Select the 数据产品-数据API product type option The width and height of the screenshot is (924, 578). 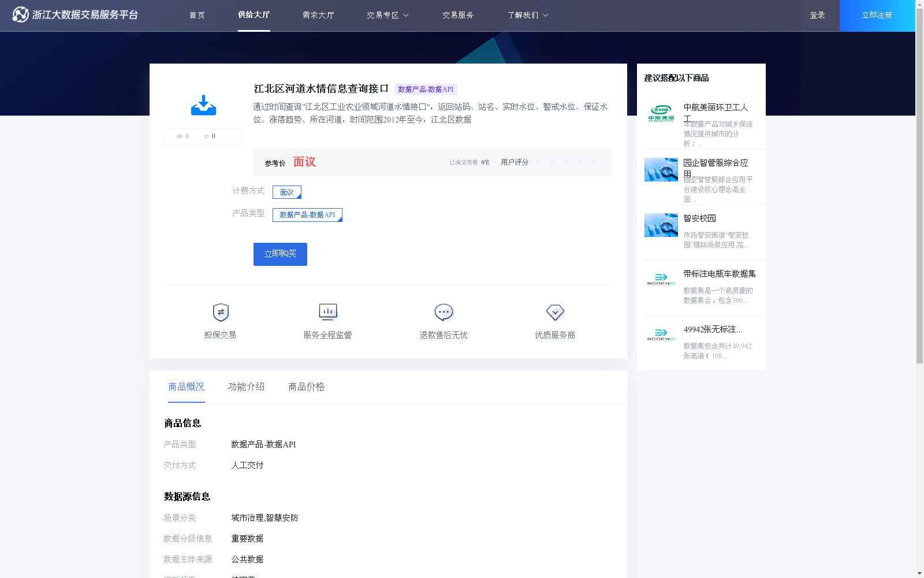pos(307,215)
